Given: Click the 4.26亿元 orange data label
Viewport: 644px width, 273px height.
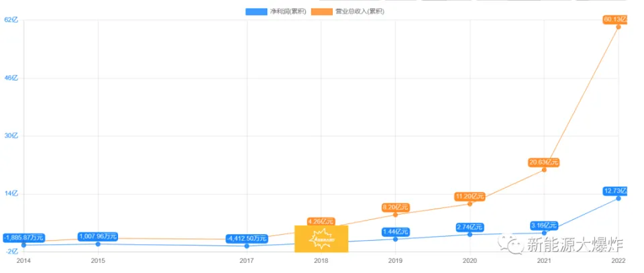Looking at the screenshot, I should (x=321, y=221).
